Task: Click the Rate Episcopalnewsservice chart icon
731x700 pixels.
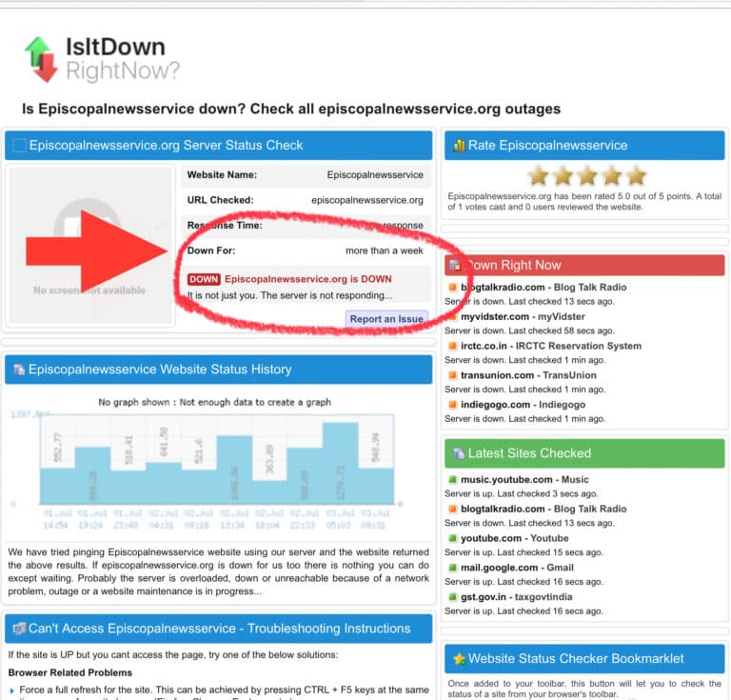Action: coord(459,146)
